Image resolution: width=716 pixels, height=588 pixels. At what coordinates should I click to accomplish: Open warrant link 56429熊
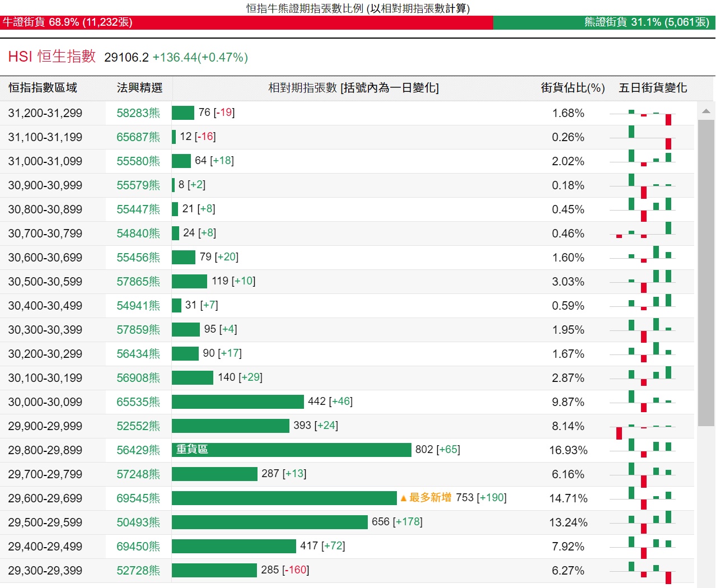click(138, 450)
